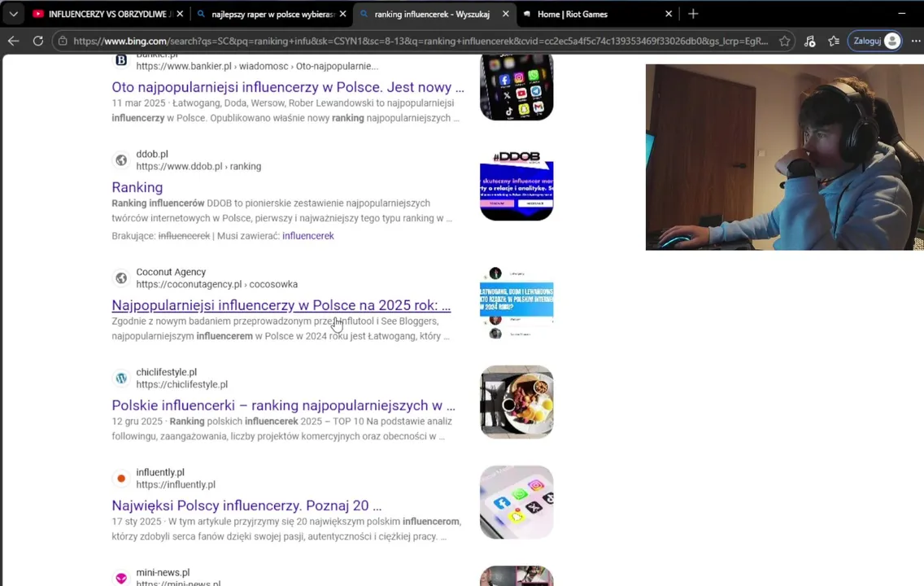Open Najwięksi Polscy influencerzy Poznaj 20 link
This screenshot has height=586, width=924.
click(246, 505)
